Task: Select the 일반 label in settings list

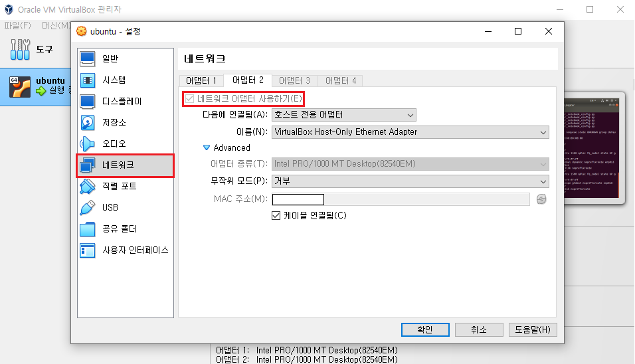Action: [x=110, y=58]
